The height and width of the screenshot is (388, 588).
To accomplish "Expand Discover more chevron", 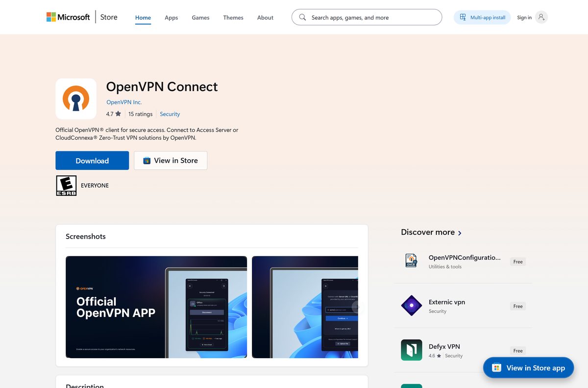I will (460, 233).
